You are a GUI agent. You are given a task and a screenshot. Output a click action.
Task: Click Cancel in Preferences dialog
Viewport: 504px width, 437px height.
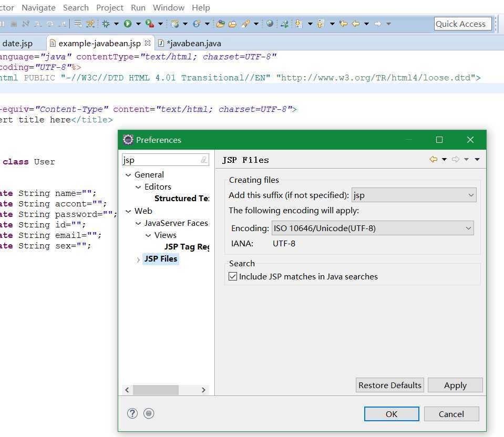click(x=451, y=414)
